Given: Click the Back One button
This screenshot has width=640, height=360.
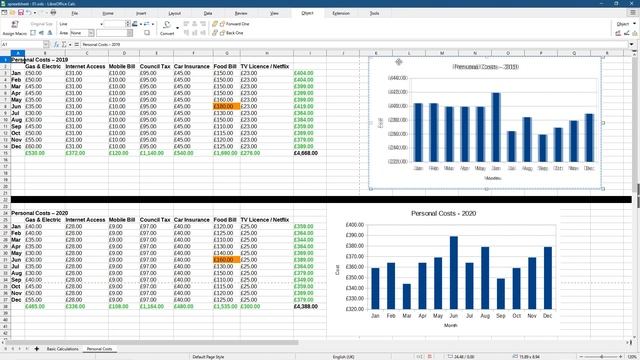Looking at the screenshot, I should [232, 33].
